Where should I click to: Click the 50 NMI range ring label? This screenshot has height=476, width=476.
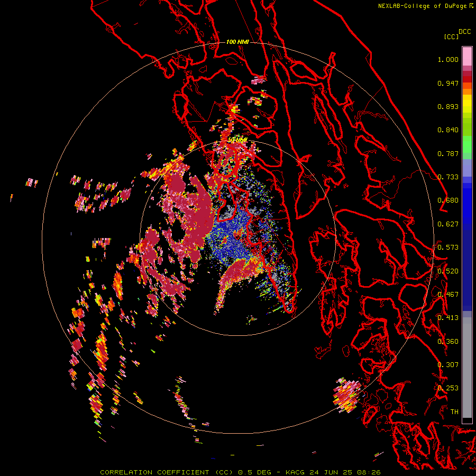click(x=237, y=140)
